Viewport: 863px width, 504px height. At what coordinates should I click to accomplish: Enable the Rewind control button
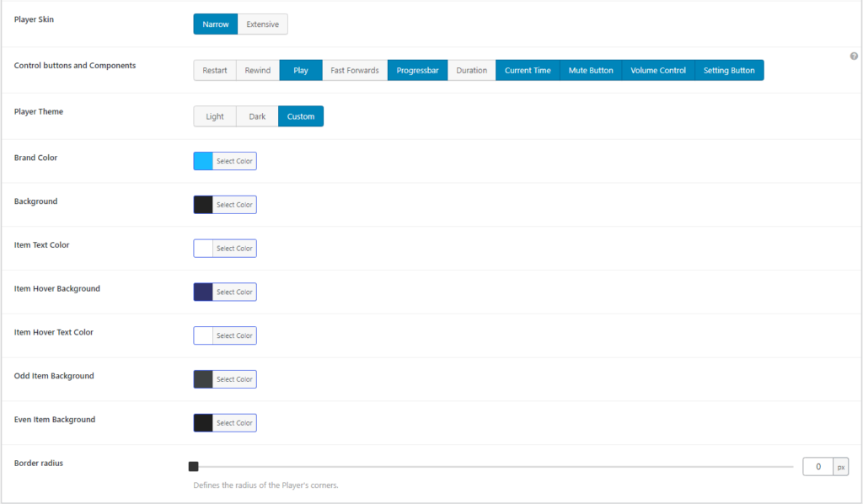[257, 70]
